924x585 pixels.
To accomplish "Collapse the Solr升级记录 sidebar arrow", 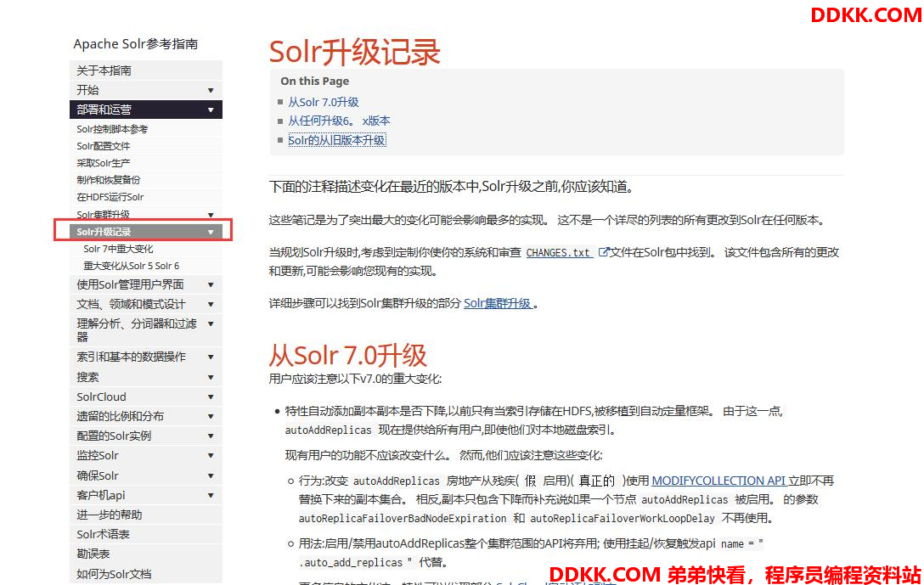I will point(211,232).
